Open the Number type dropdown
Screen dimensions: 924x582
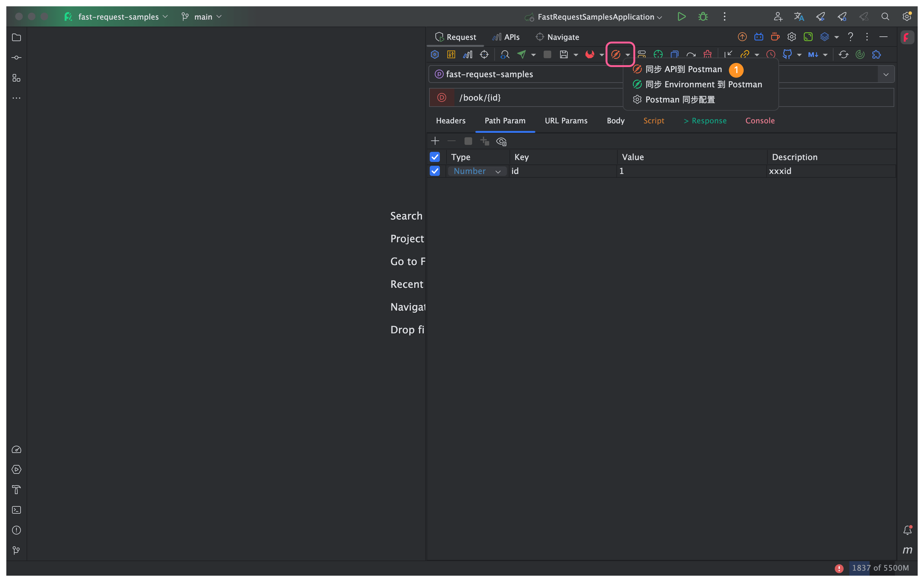tap(477, 171)
